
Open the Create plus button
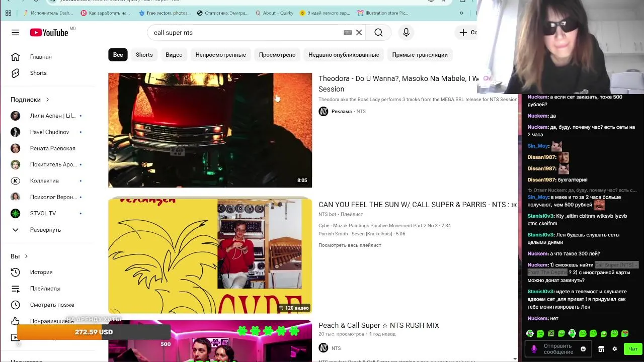tap(467, 33)
